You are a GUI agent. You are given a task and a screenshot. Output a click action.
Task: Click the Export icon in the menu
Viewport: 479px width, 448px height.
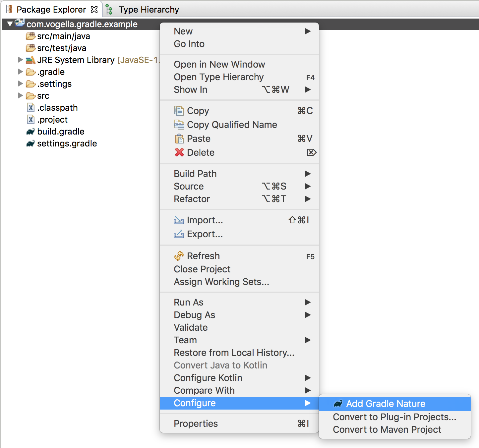(179, 234)
